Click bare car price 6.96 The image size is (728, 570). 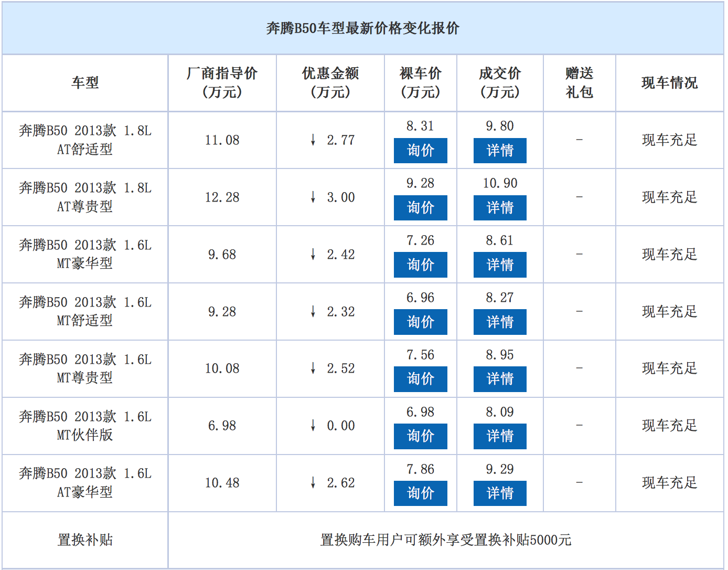420,298
